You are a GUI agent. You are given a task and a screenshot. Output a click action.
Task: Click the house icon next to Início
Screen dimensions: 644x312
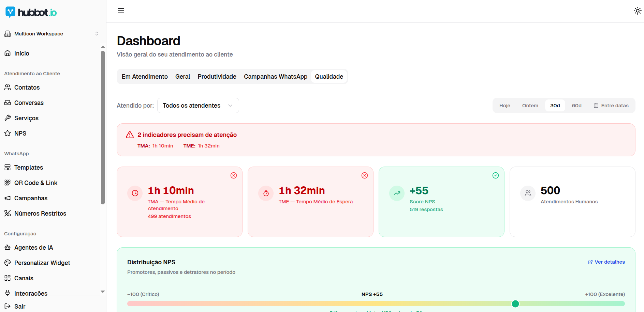(x=8, y=53)
